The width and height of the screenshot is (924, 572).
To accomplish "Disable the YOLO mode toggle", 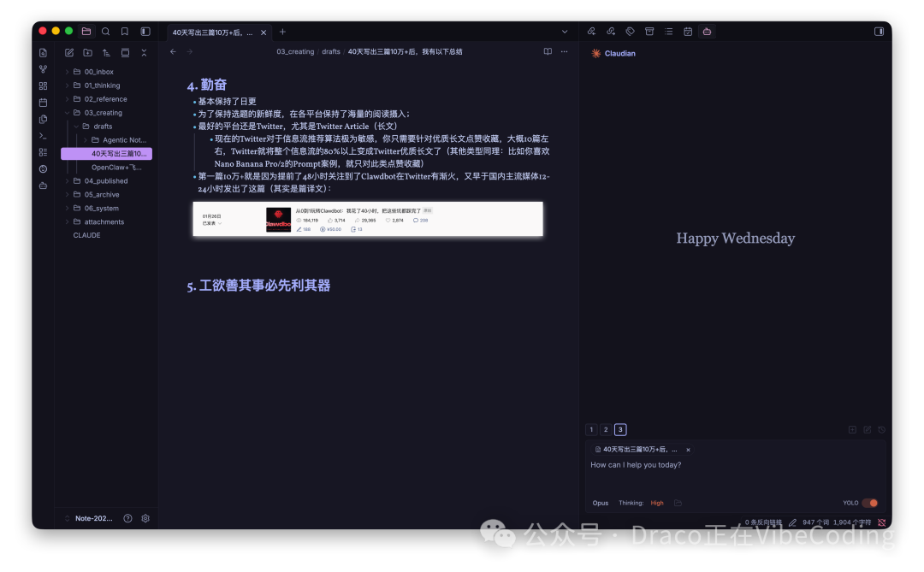I will (x=868, y=504).
